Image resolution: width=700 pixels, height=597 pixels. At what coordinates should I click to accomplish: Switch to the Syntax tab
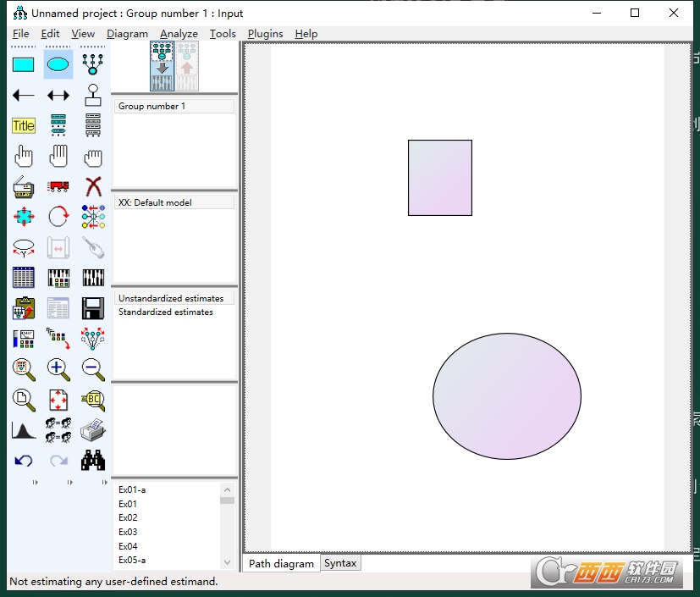click(340, 563)
